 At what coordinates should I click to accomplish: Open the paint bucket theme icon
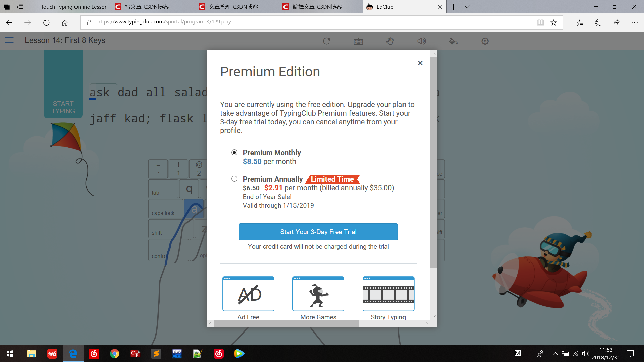(453, 41)
